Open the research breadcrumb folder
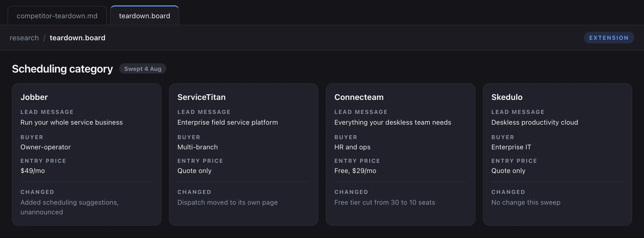Viewport: 644px width, 238px height. [x=24, y=38]
